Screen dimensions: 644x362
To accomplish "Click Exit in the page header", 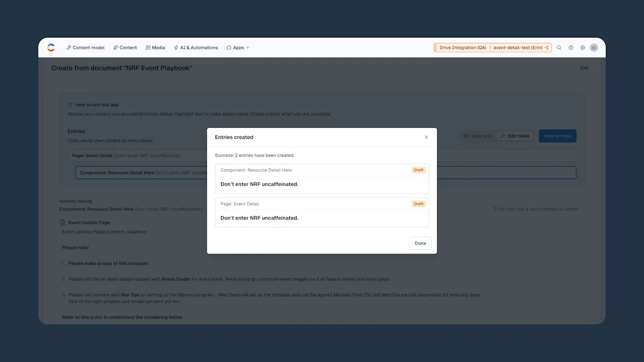I will click(584, 68).
